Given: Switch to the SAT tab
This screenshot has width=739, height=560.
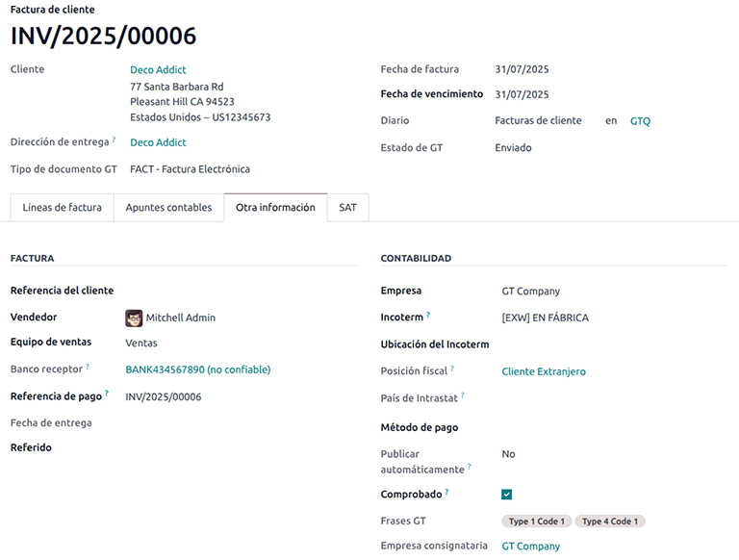Looking at the screenshot, I should pos(347,208).
